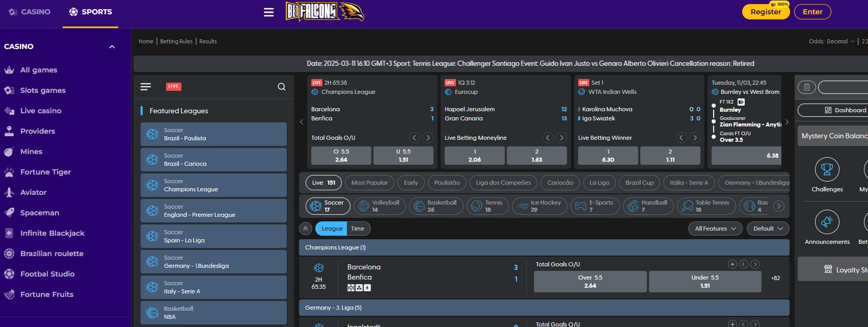868x327 pixels.
Task: Open Liga dos Campeões tab
Action: click(503, 183)
